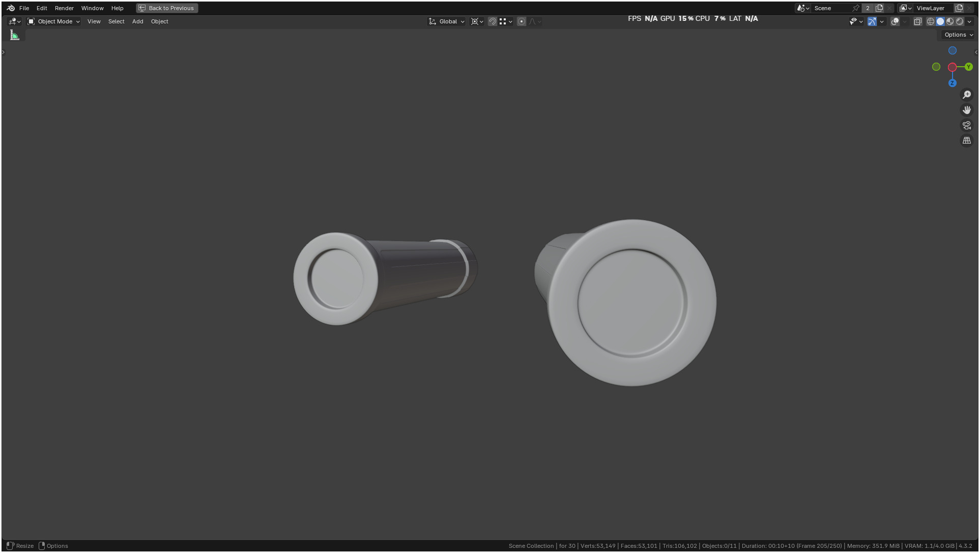Click the new scene copy button
Viewport: 980px width, 553px height.
click(x=879, y=8)
